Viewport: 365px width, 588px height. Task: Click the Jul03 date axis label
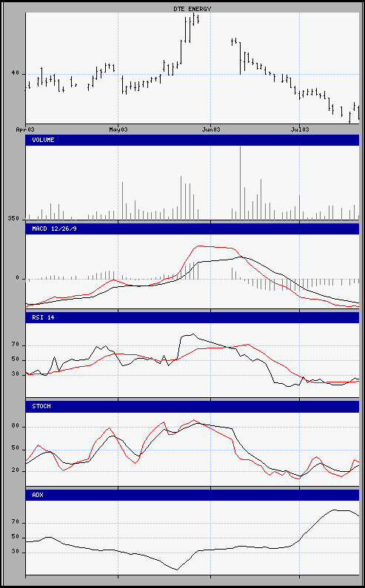(300, 129)
